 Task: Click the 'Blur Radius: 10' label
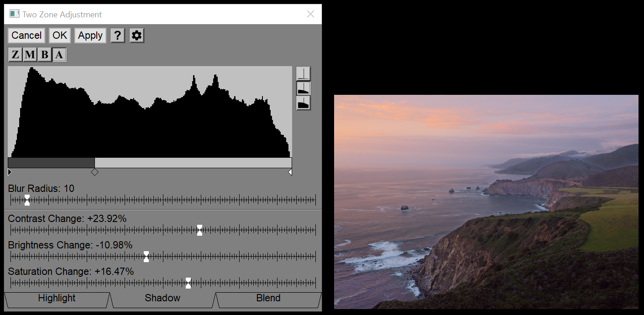coord(41,188)
